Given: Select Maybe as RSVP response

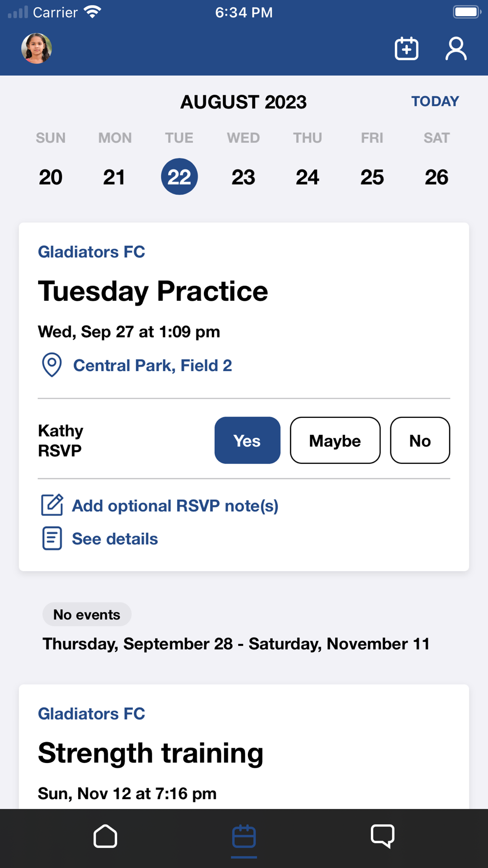Looking at the screenshot, I should pyautogui.click(x=335, y=440).
